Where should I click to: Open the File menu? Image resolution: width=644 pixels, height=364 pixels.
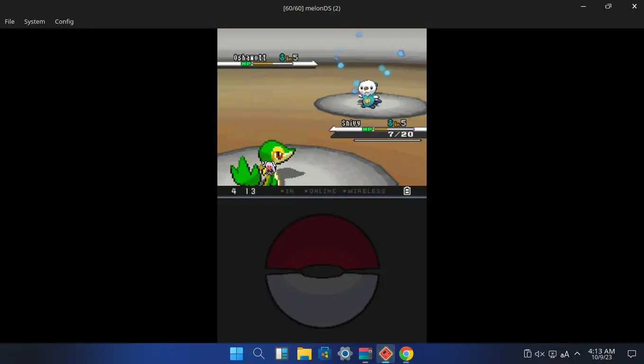(9, 21)
